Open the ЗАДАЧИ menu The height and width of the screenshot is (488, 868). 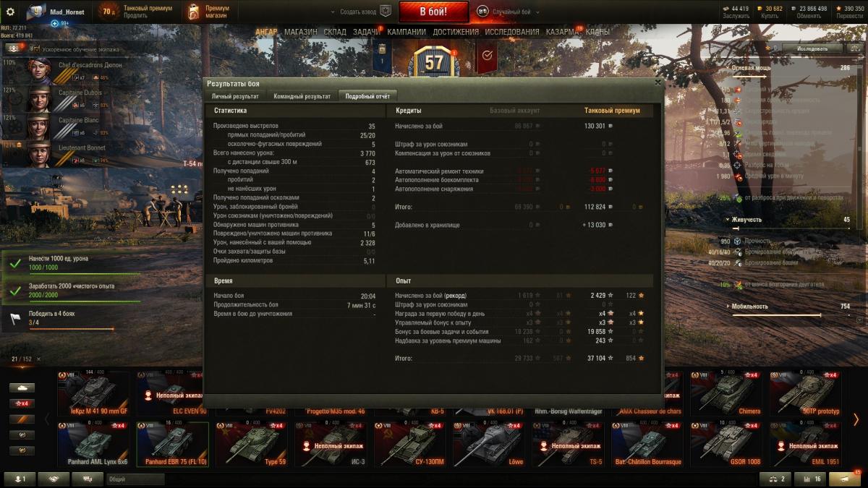point(367,32)
